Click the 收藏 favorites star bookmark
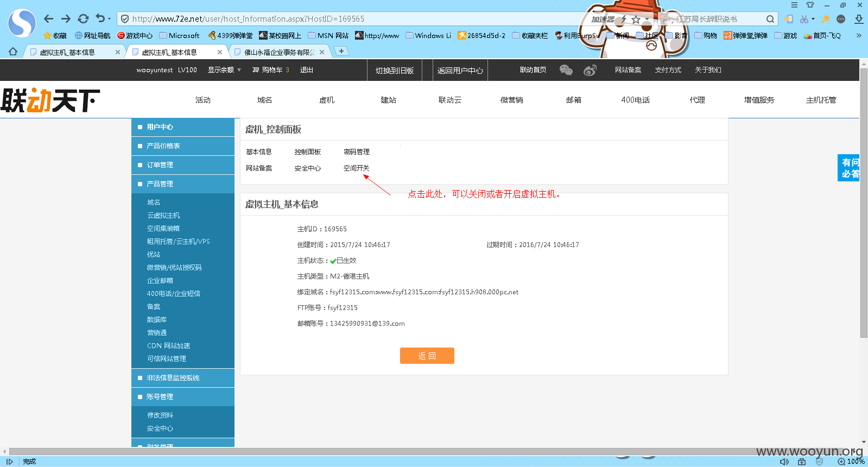Image resolution: width=868 pixels, height=467 pixels. 55,35
